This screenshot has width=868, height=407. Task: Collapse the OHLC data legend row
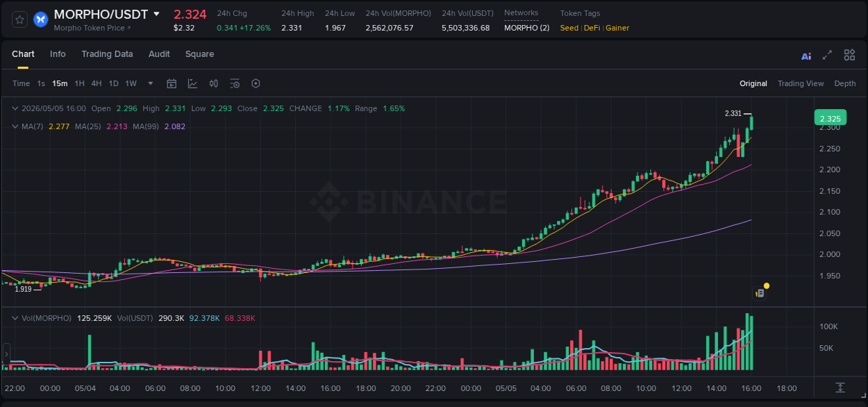tap(15, 108)
